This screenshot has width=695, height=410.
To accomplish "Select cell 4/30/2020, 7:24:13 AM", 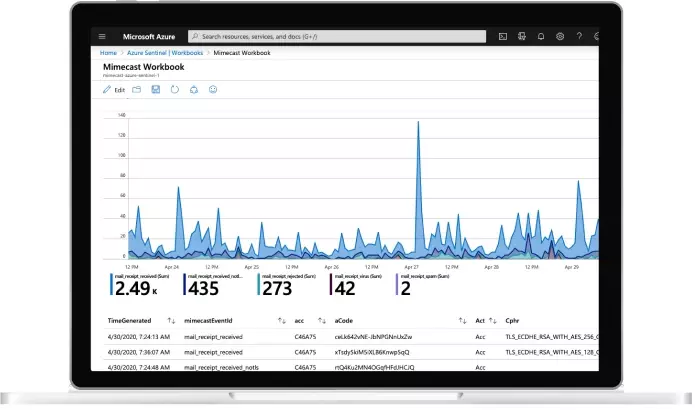I will pyautogui.click(x=139, y=337).
